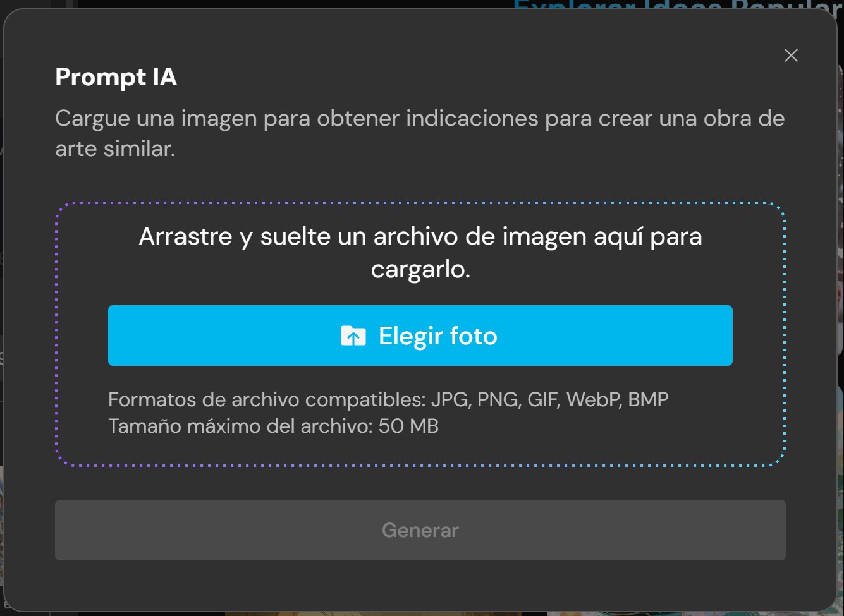Select the upload symbol before the button text
The image size is (844, 616).
[x=354, y=335]
